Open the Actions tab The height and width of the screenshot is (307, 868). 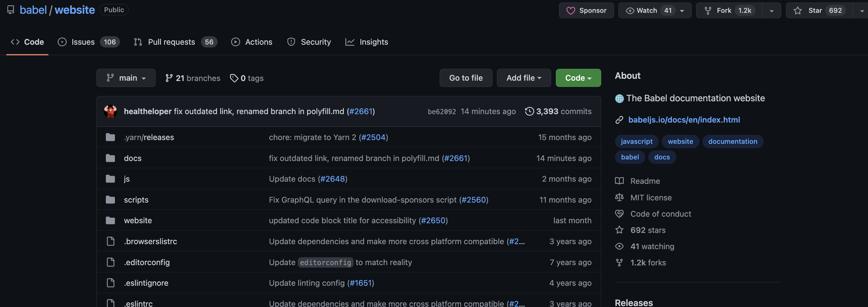252,42
